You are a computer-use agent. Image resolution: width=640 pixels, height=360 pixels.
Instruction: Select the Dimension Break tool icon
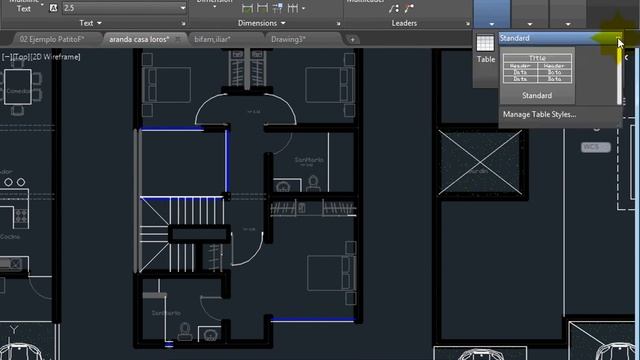point(247,8)
